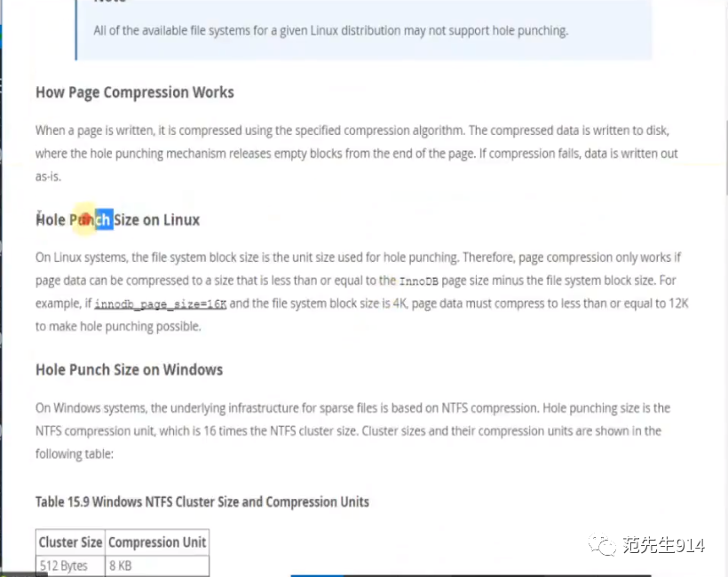The height and width of the screenshot is (577, 728).
Task: Click the paragraph mentioning compression algorithm
Action: [357, 154]
